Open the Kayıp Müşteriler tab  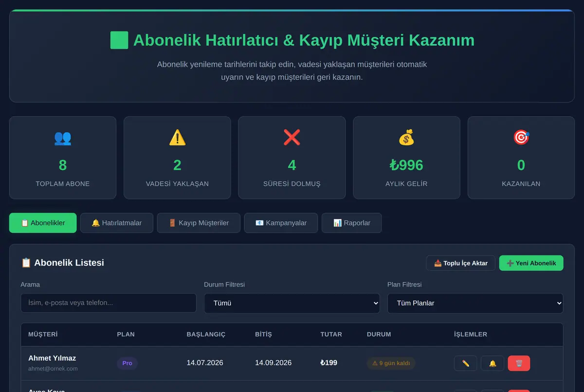point(199,223)
